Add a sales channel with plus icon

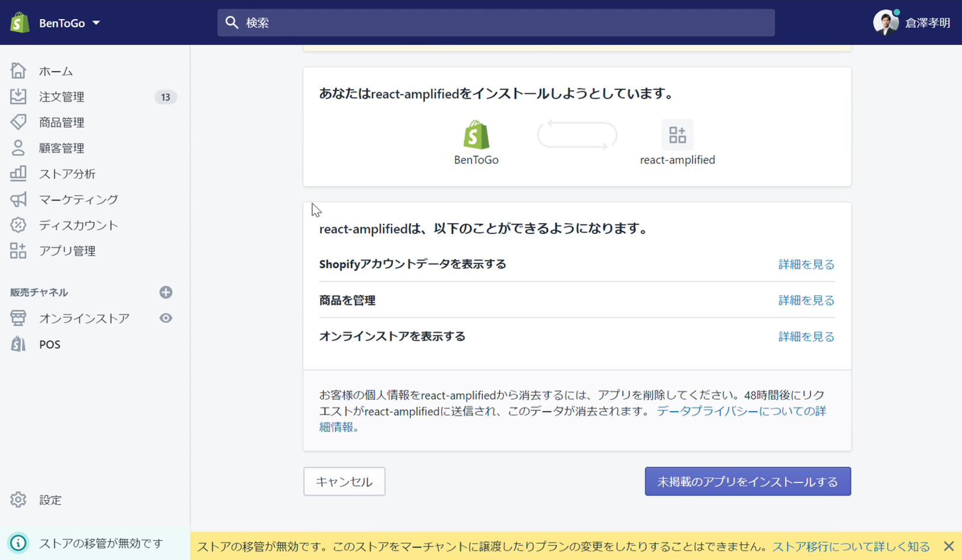pos(166,292)
